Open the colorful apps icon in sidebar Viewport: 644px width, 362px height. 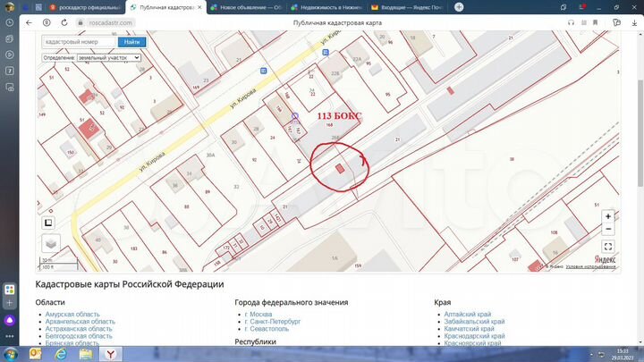(10, 290)
